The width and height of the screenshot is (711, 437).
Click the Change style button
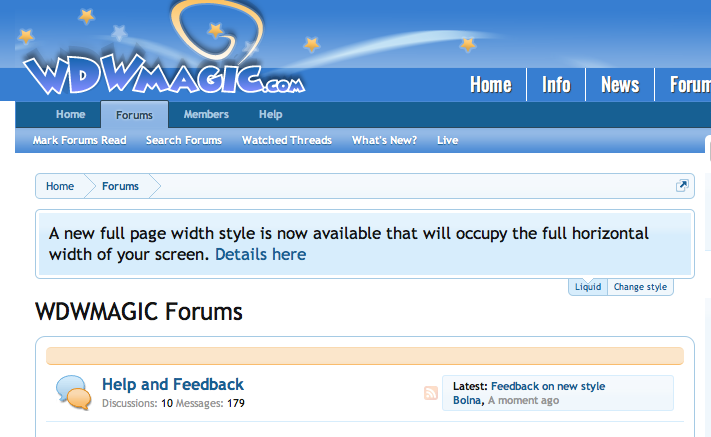tap(640, 287)
